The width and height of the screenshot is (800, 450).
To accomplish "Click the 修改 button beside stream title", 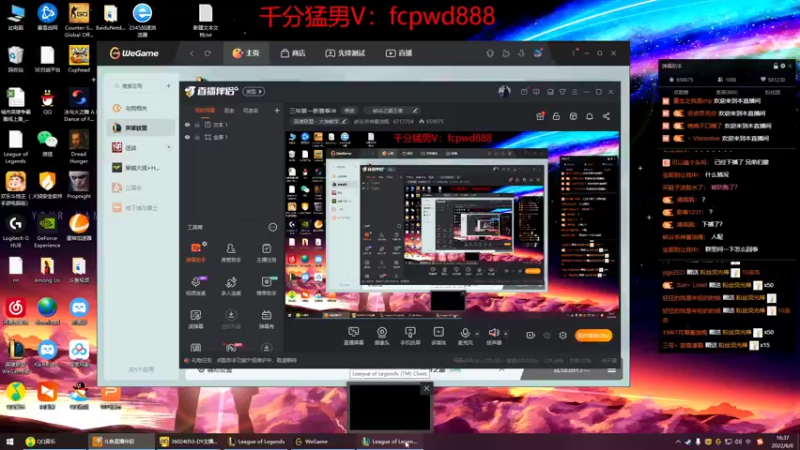I will click(x=349, y=110).
